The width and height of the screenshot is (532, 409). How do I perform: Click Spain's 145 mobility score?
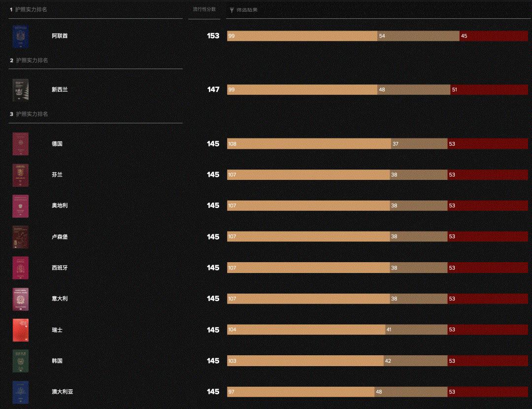click(213, 268)
